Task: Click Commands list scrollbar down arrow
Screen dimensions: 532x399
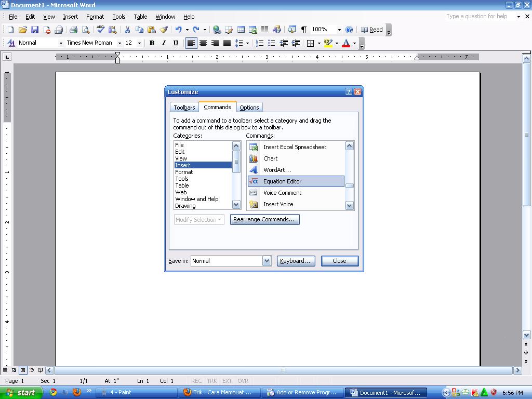Action: 350,205
